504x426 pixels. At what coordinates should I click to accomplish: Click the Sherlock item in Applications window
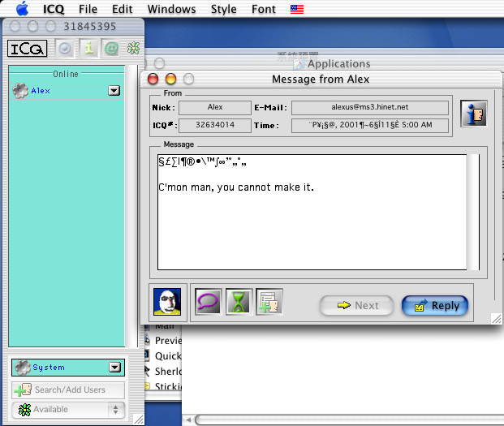click(168, 371)
